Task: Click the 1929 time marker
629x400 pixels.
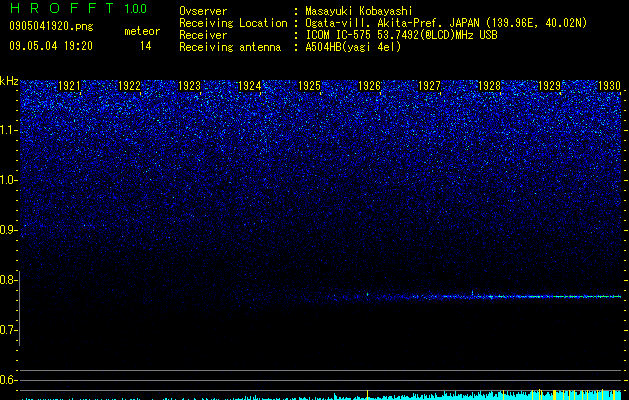Action: [549, 86]
